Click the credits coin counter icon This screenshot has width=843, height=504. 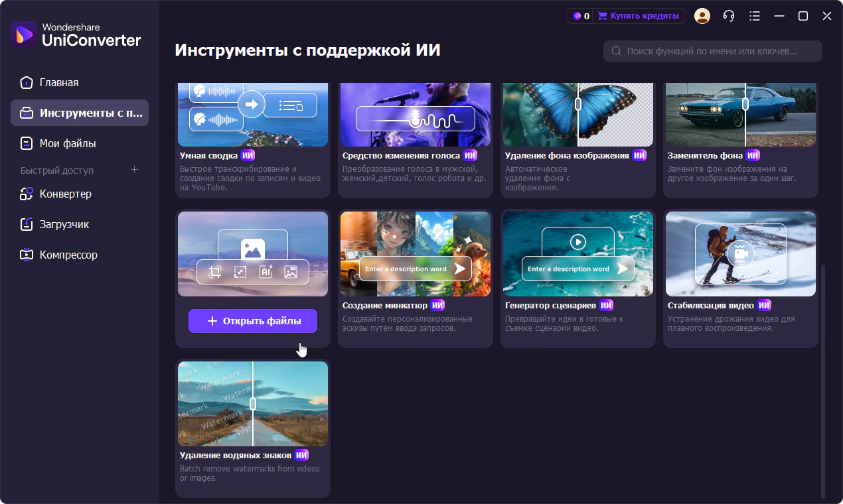(577, 16)
